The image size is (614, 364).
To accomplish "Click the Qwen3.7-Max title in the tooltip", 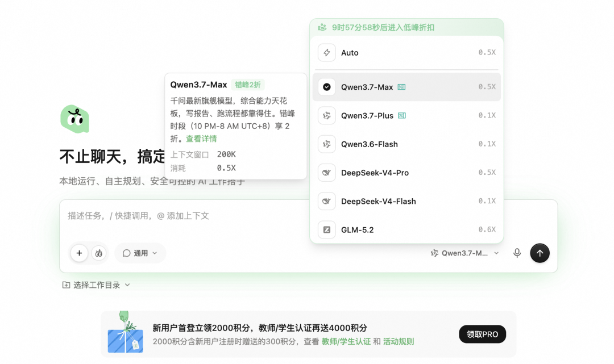I will coord(198,85).
